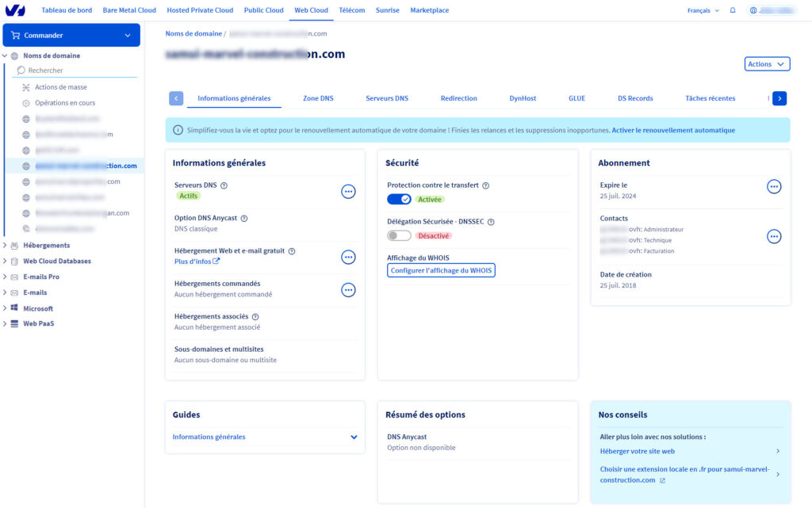
Task: Click the globe icon of selected domain
Action: tap(26, 166)
